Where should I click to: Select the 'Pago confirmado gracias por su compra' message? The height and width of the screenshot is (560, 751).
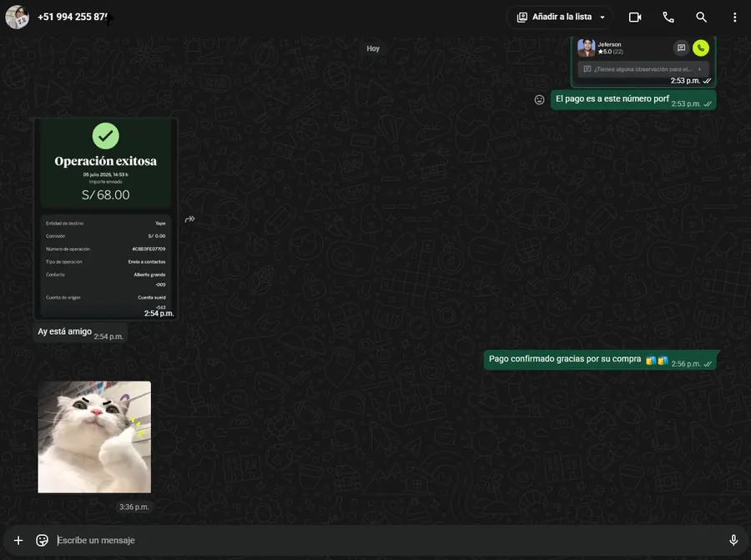pos(600,360)
